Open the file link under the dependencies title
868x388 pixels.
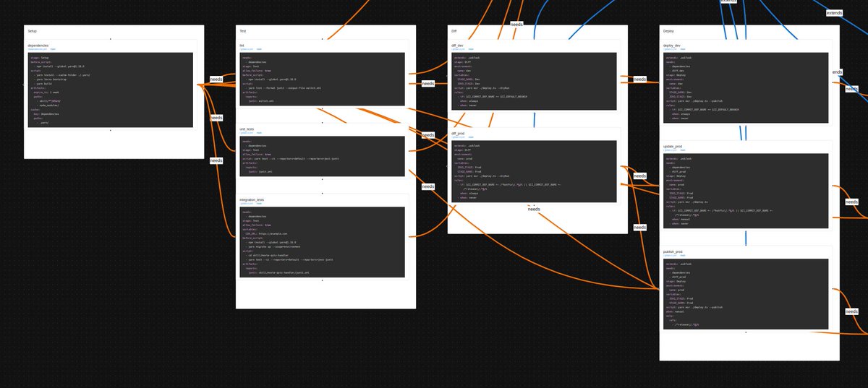[x=37, y=49]
